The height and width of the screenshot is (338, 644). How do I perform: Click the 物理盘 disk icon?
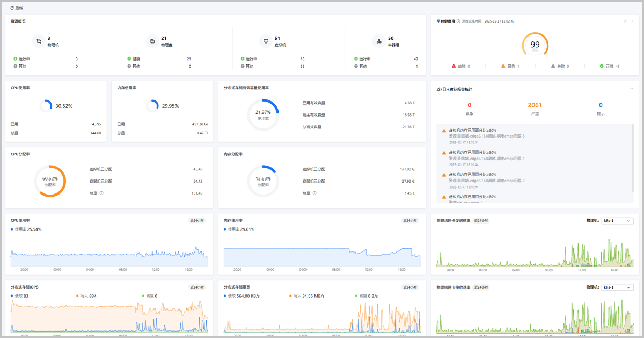[152, 41]
